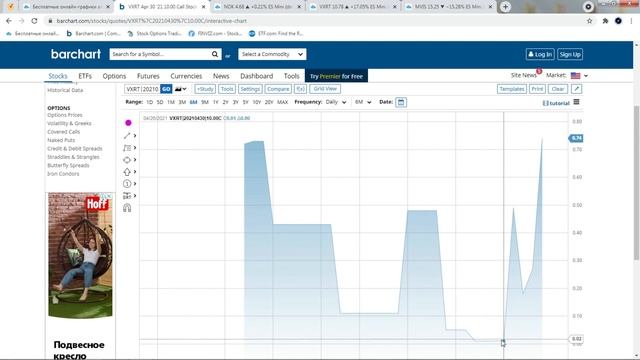
Task: Expand buy/sell marker tool options arrow
Action: point(135,196)
